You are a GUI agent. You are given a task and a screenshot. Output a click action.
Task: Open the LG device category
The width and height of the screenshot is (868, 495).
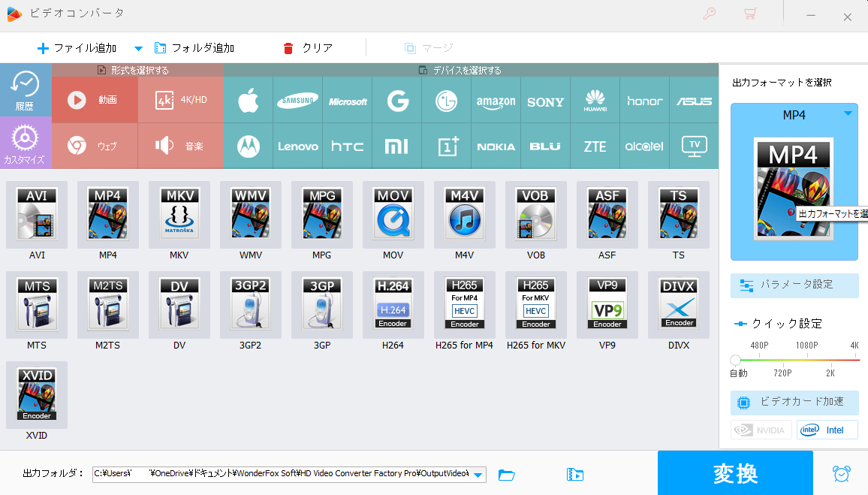pyautogui.click(x=446, y=100)
